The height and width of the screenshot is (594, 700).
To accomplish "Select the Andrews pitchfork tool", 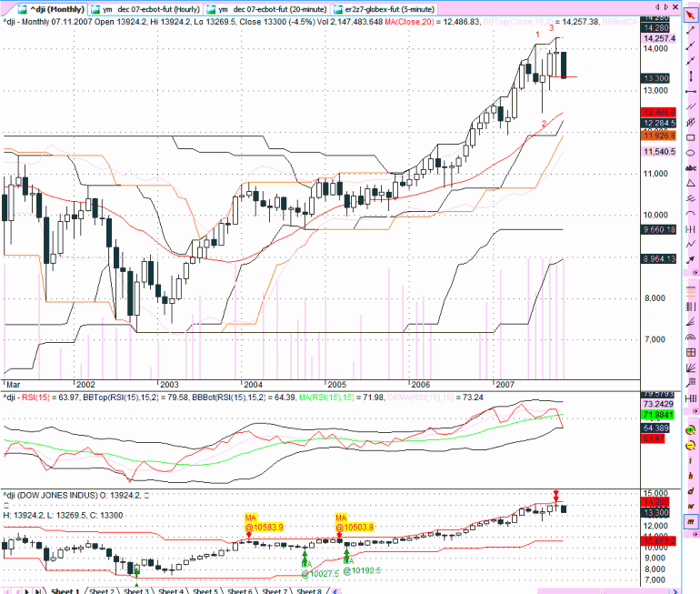I will tap(691, 198).
